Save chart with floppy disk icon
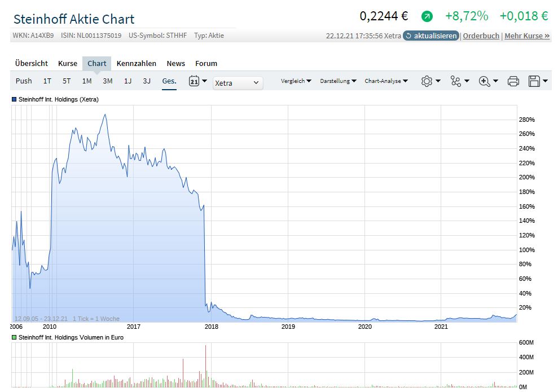 tap(534, 81)
